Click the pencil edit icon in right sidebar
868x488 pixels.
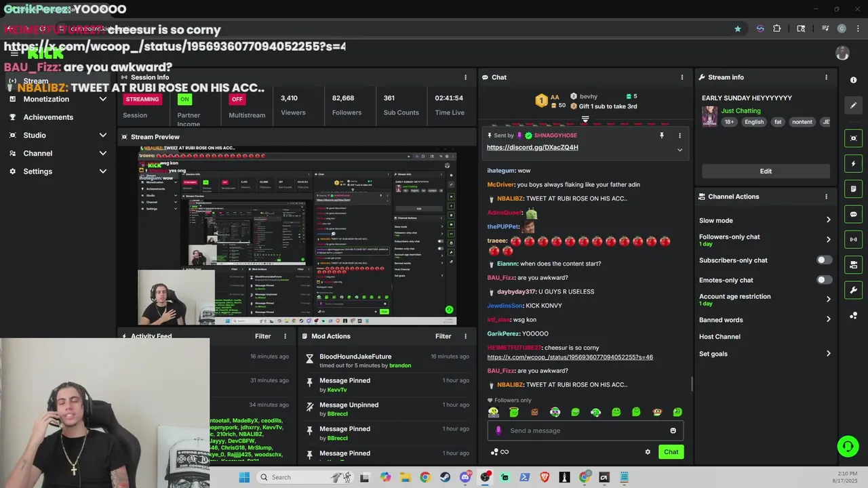click(853, 105)
